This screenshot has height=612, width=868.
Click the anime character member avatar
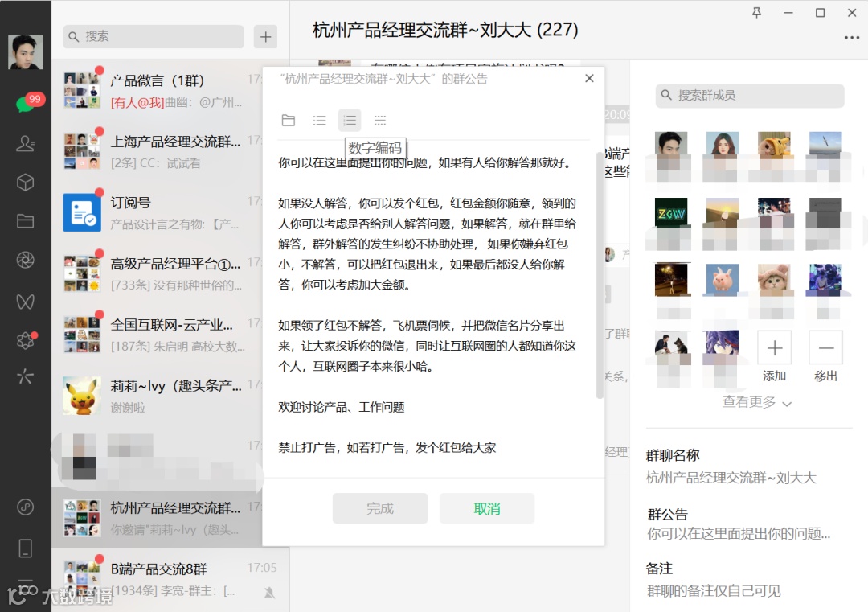tap(723, 347)
